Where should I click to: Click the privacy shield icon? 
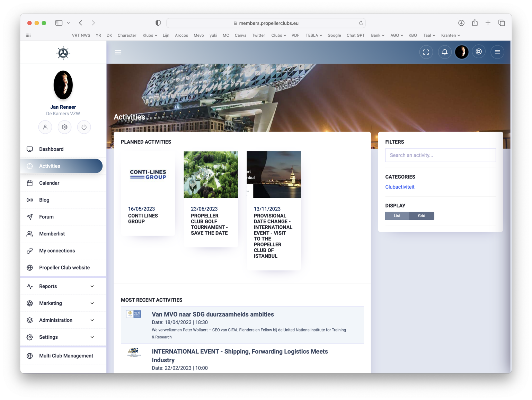click(158, 23)
